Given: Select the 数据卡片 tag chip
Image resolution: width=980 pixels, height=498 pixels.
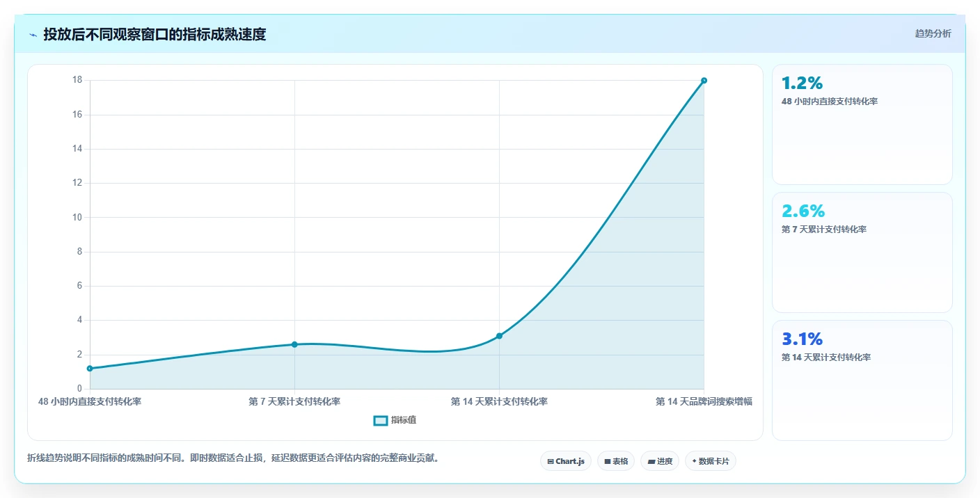Looking at the screenshot, I should [711, 461].
